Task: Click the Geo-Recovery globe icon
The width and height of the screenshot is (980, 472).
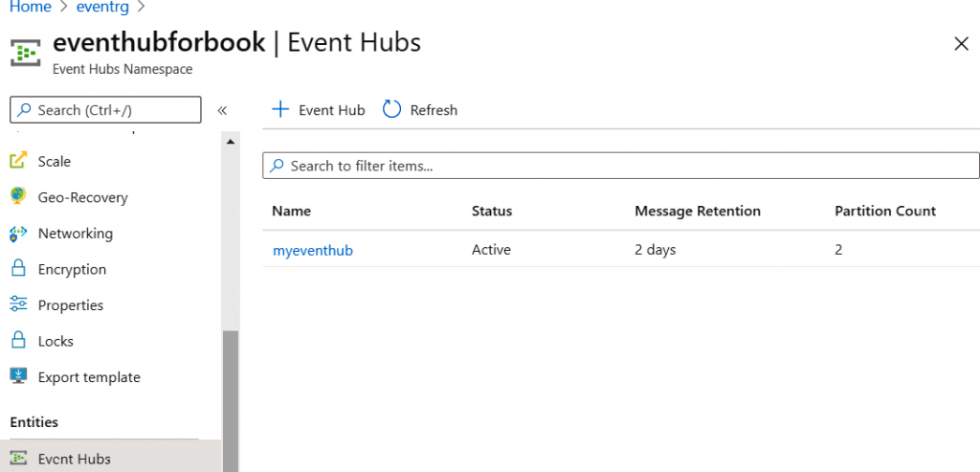Action: coord(18,197)
